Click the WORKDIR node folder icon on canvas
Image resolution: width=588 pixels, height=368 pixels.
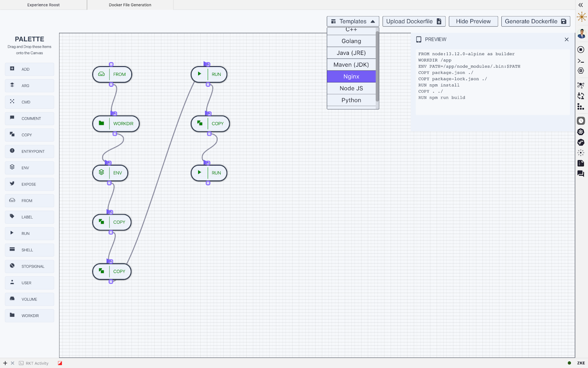[101, 123]
